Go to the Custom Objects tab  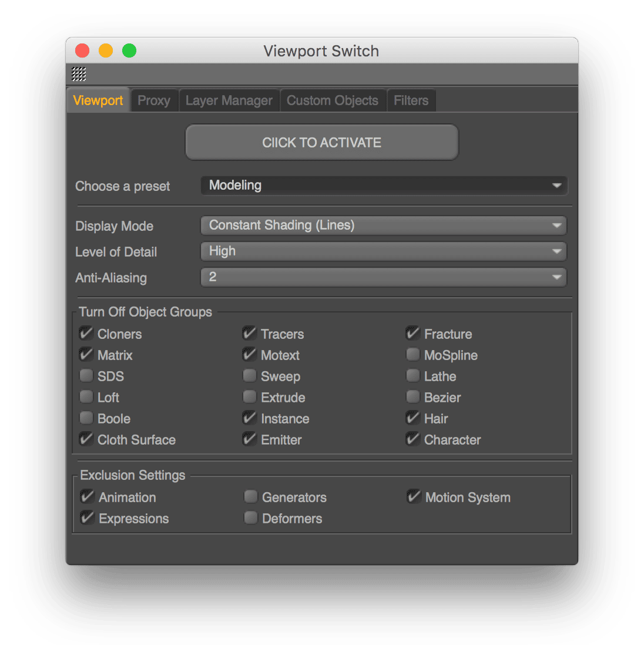(x=333, y=100)
